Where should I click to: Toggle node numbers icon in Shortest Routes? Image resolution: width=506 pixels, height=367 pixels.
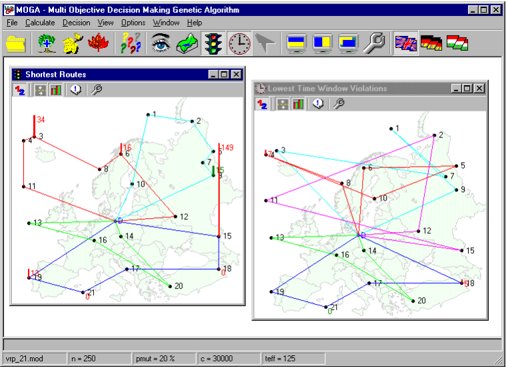pyautogui.click(x=20, y=90)
